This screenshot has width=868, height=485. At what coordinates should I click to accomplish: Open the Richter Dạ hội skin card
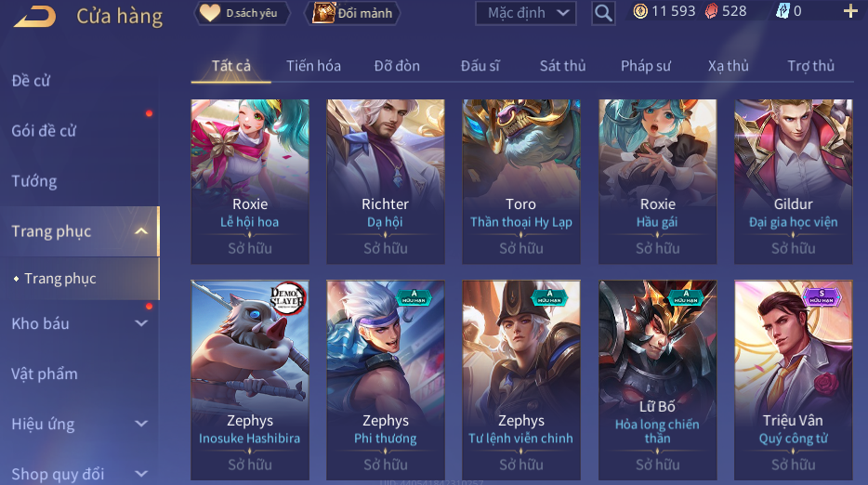pyautogui.click(x=386, y=181)
